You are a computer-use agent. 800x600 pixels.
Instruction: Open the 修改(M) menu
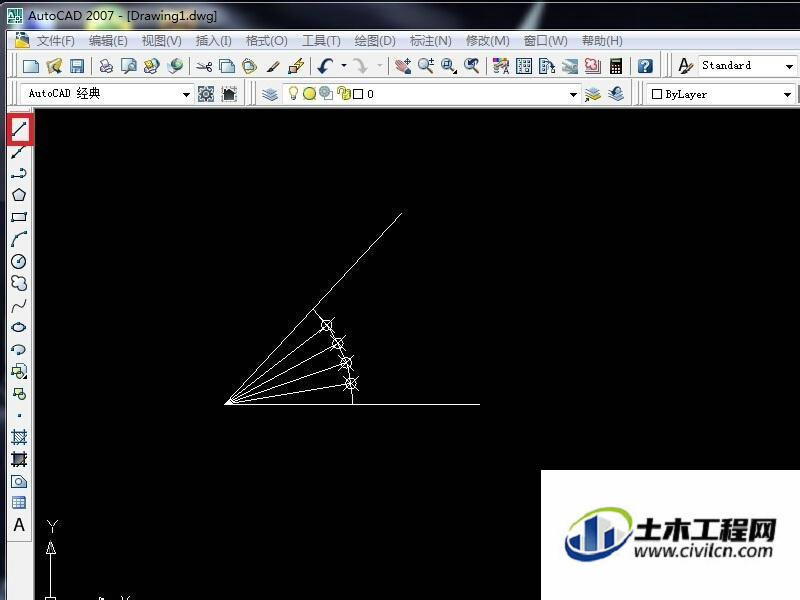pos(488,41)
